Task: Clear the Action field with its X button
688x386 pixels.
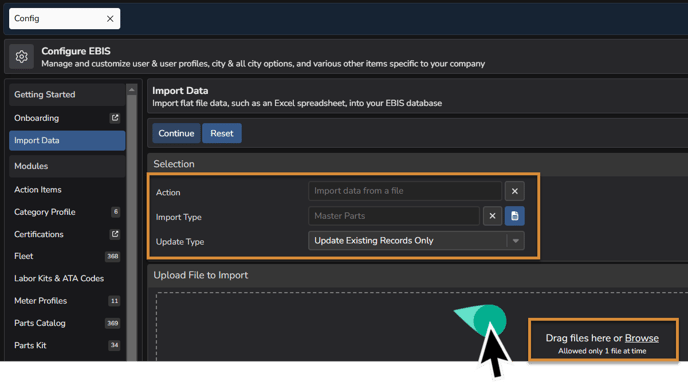Action: (515, 191)
